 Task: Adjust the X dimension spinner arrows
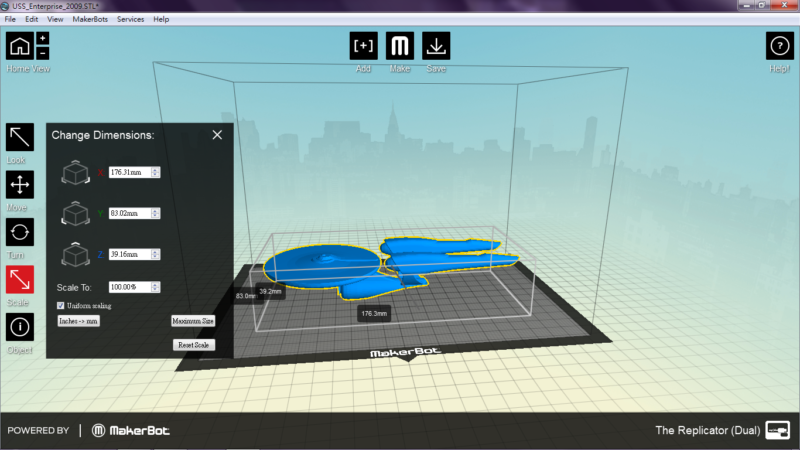tap(156, 172)
